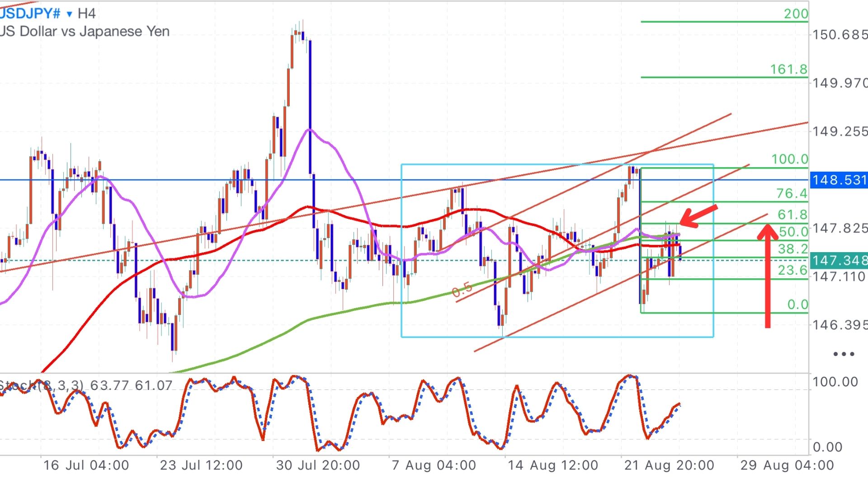Image resolution: width=868 pixels, height=488 pixels.
Task: Select the Fibonacci 0.0 level label
Action: (x=797, y=305)
